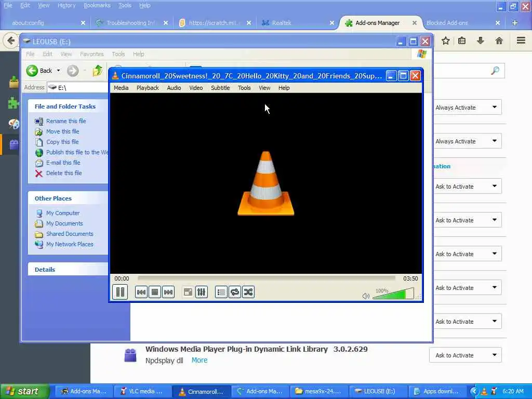
Task: Seek within VLC progress bar
Action: tap(267, 278)
